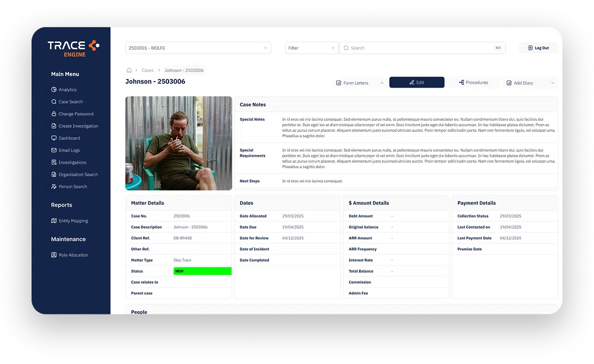Open Create Investigation menu item
The image size is (594, 364).
click(x=78, y=126)
